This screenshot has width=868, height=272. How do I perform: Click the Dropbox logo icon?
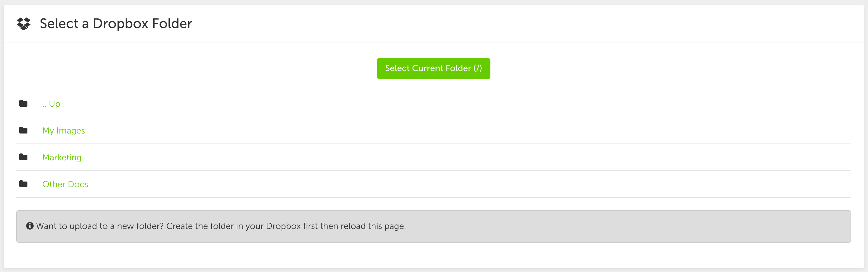click(x=24, y=24)
